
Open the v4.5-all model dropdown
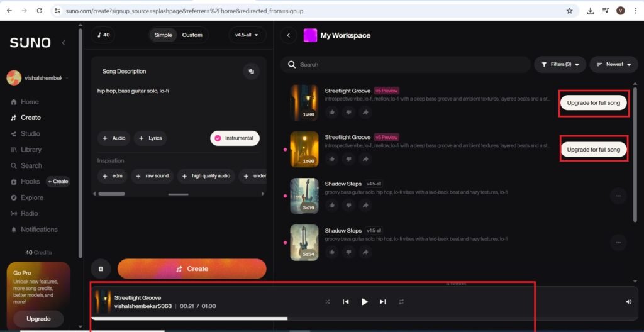[x=247, y=35]
